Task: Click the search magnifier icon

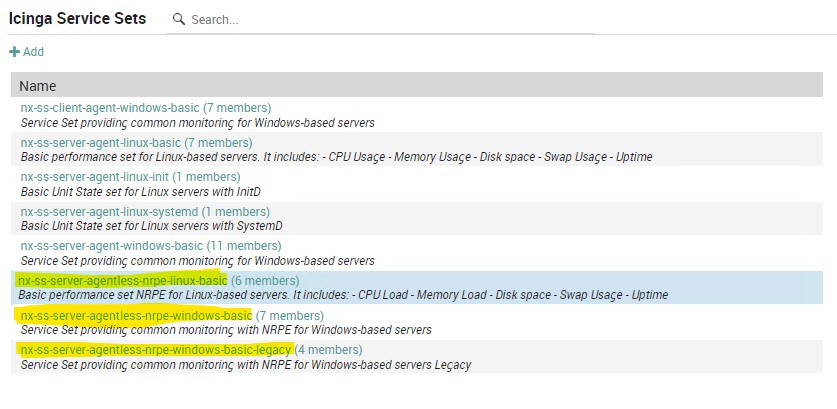Action: (178, 20)
